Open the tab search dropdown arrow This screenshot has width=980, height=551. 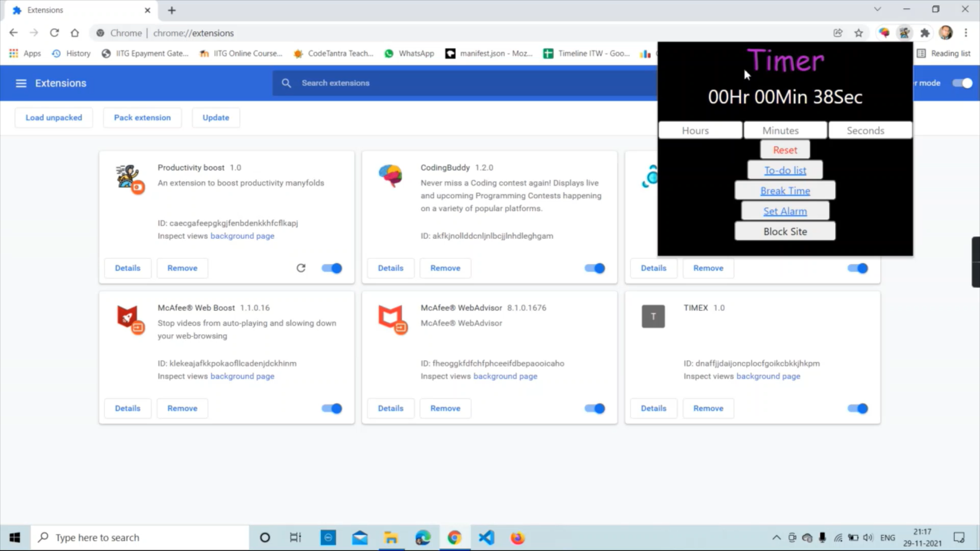[x=877, y=9]
